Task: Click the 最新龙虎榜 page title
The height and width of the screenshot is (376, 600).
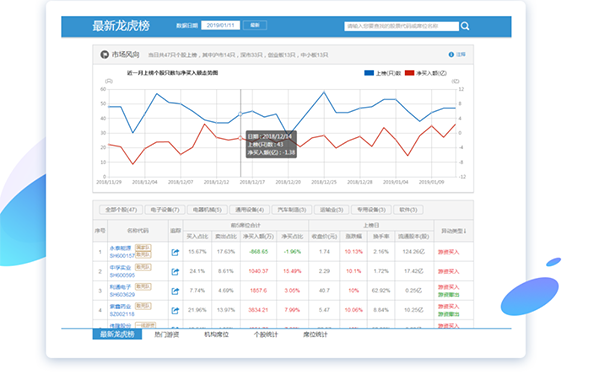Action: point(121,26)
